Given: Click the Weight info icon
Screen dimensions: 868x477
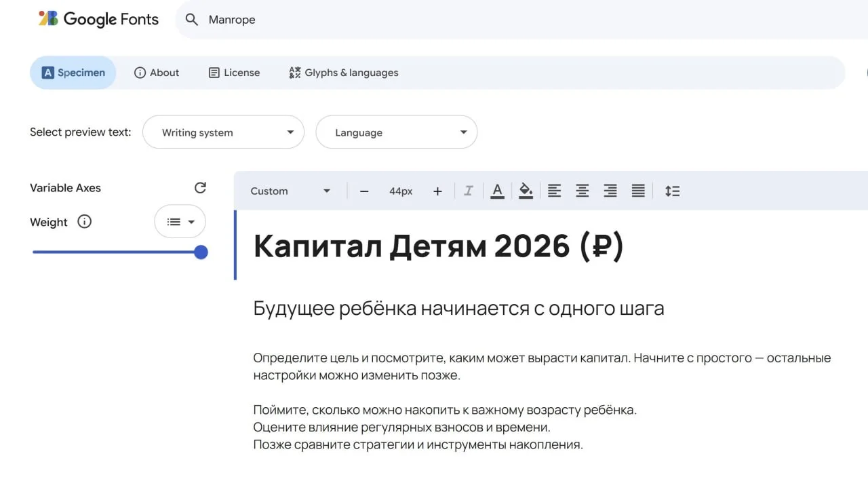Looking at the screenshot, I should (84, 222).
